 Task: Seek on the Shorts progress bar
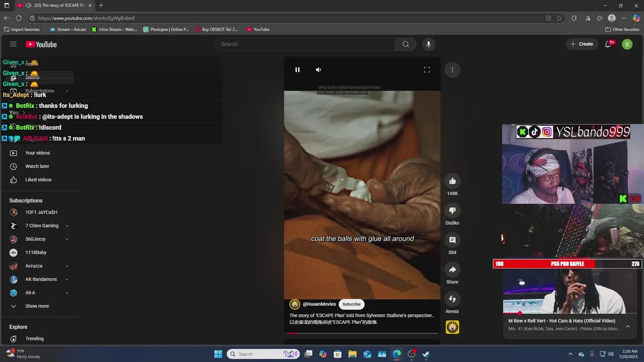[x=362, y=333]
